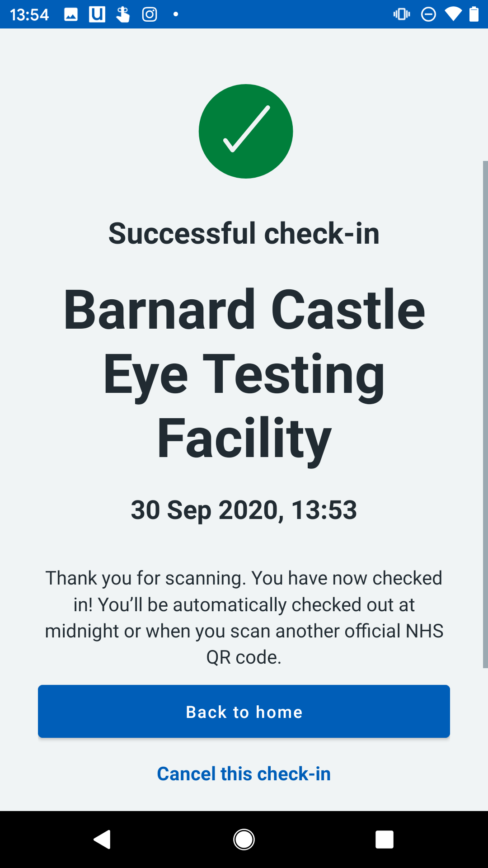Tap the green success checkmark icon
This screenshot has height=868, width=488.
pyautogui.click(x=246, y=131)
